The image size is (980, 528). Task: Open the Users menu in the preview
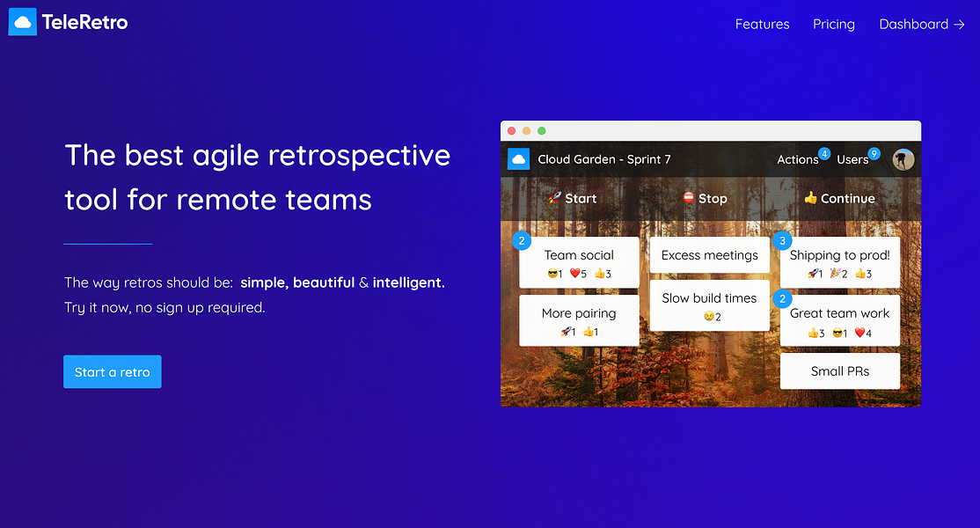pyautogui.click(x=852, y=160)
